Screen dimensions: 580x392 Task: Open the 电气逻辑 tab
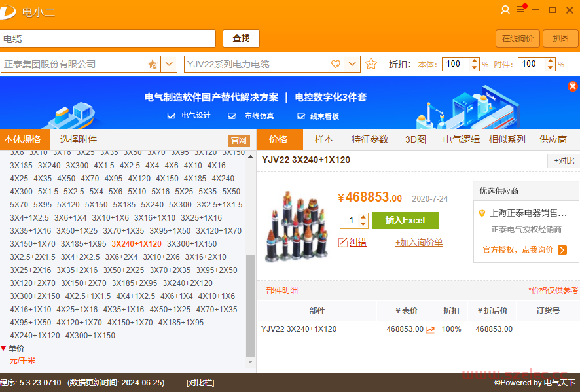[x=462, y=139]
